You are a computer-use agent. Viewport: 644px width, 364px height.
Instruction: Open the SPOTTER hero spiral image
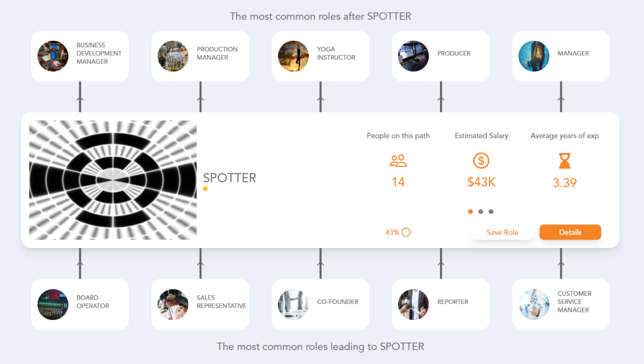click(x=113, y=180)
